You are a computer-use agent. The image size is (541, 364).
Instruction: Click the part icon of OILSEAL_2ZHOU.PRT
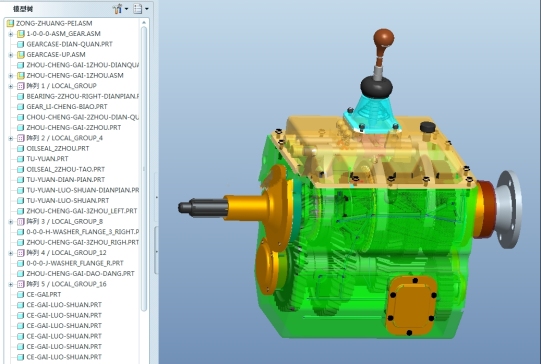pos(21,149)
